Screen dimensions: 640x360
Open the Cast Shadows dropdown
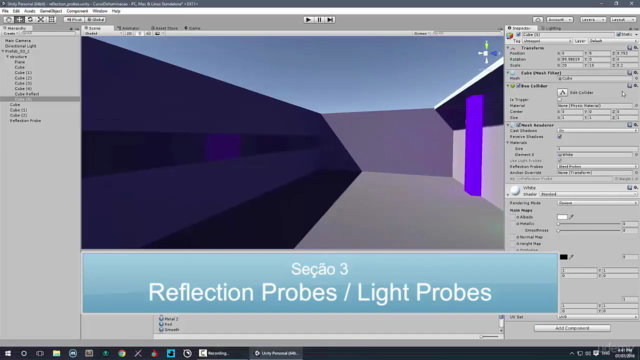(598, 131)
